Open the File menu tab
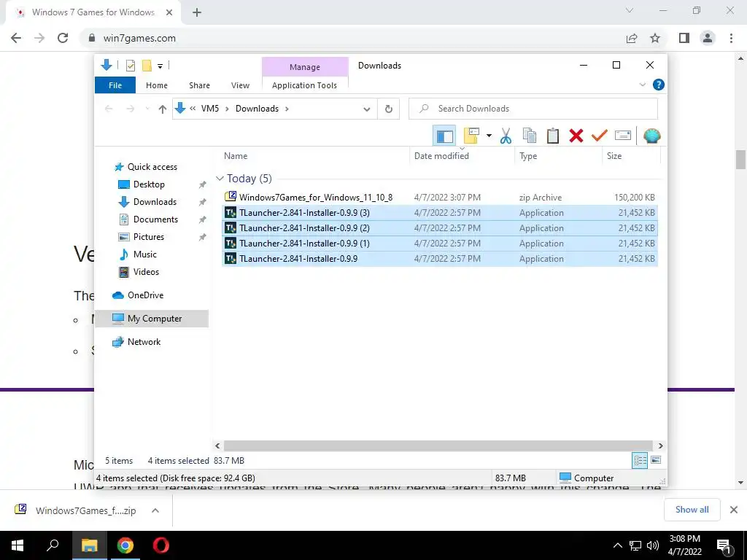 115,85
